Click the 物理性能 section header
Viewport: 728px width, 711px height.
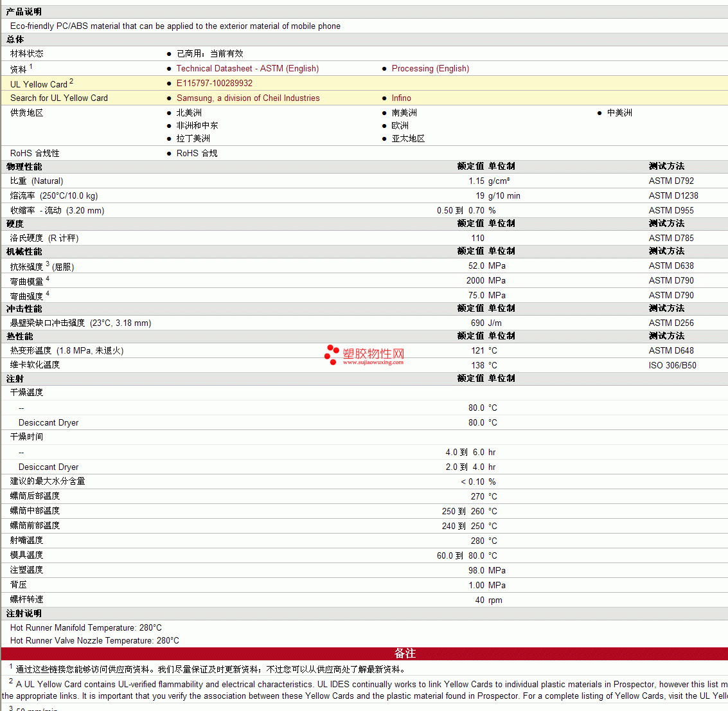click(24, 166)
